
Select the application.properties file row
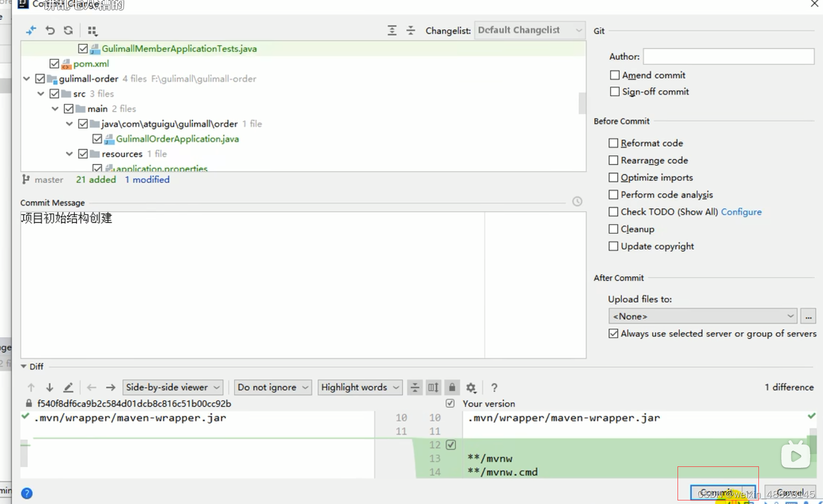pyautogui.click(x=303, y=168)
